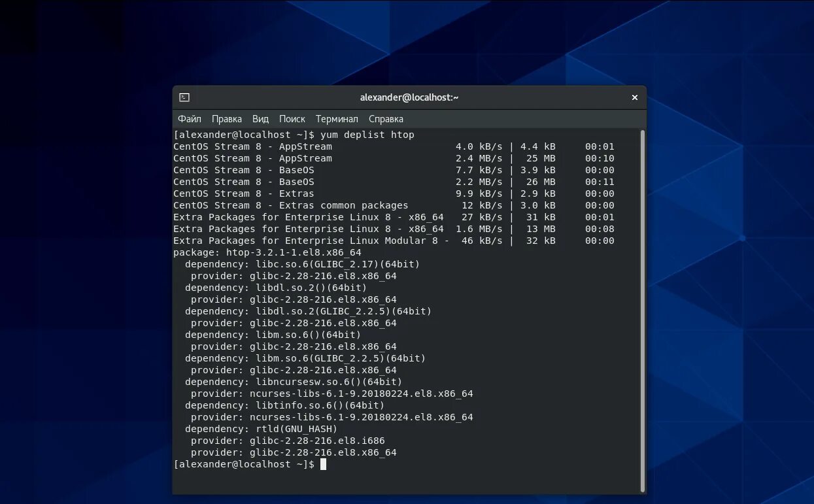Click 'dependency: libncursesw.so.6()(64bit)' line
The height and width of the screenshot is (504, 814).
[x=294, y=382]
